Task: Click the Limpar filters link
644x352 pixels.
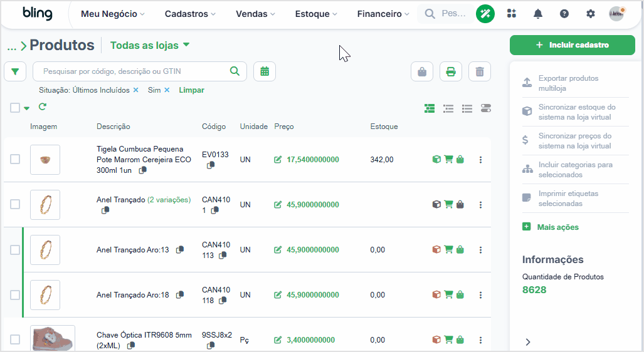Action: 191,90
